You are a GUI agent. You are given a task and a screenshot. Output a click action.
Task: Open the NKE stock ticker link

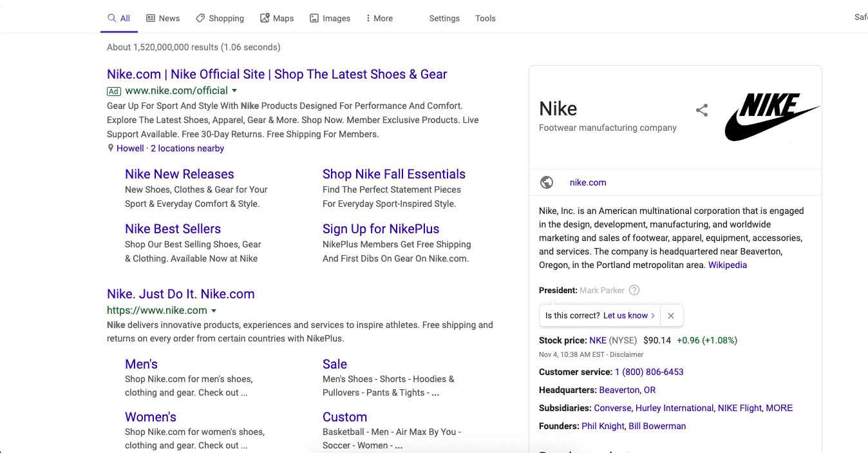pyautogui.click(x=598, y=340)
